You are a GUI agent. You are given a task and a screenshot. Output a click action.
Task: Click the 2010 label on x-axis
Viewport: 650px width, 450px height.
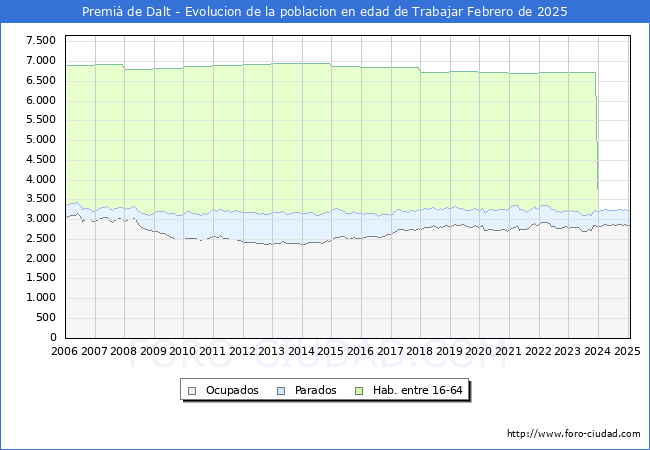[x=183, y=351]
